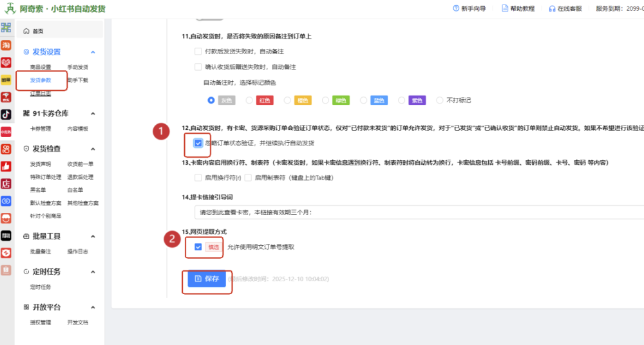The width and height of the screenshot is (644, 345).
Task: Open 内容模板 menu item
Action: click(78, 129)
